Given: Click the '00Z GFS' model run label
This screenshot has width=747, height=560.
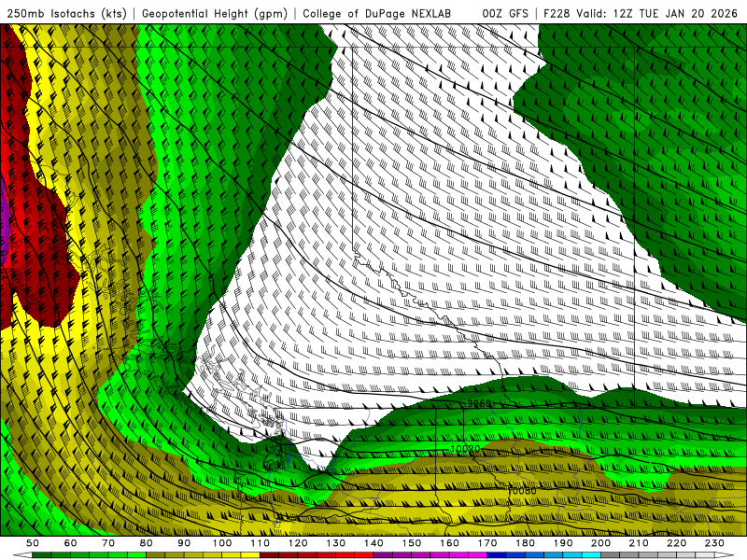Looking at the screenshot, I should (505, 13).
